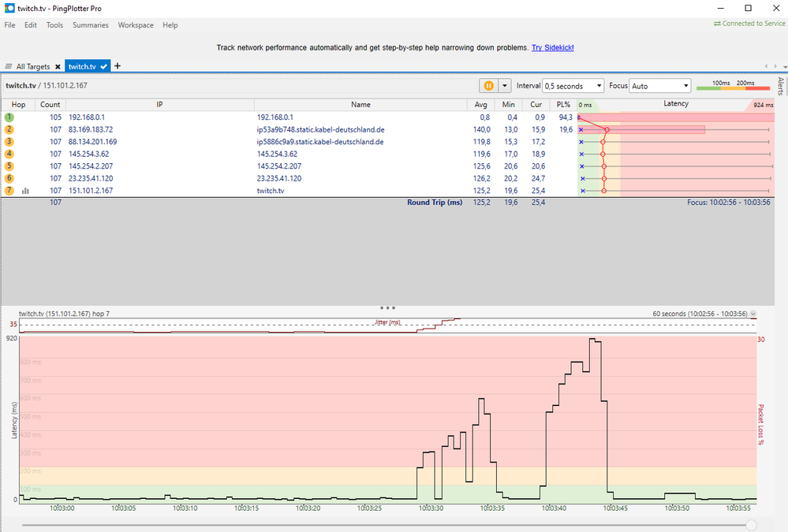Image resolution: width=788 pixels, height=532 pixels.
Task: Click name ip53a9b748.static.kabel-deutschland.de
Action: coord(320,129)
